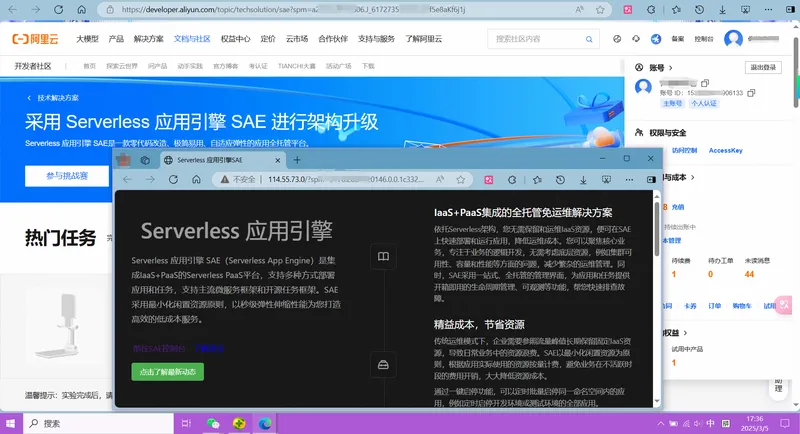
Task: Expand the 账号 section chevron
Action: pyautogui.click(x=670, y=68)
